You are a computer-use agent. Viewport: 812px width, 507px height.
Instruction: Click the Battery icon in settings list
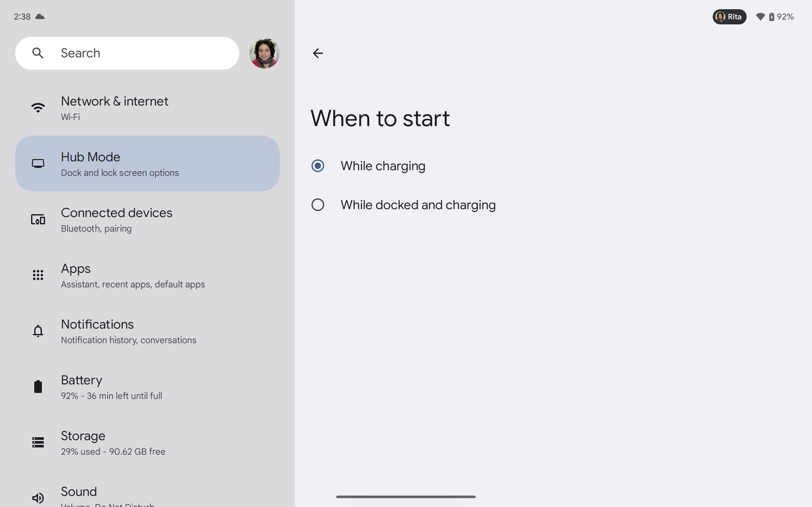38,387
